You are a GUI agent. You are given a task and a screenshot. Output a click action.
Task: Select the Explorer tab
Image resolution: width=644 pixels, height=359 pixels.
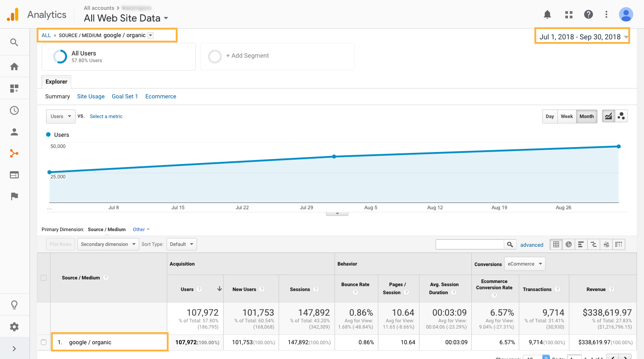(56, 82)
